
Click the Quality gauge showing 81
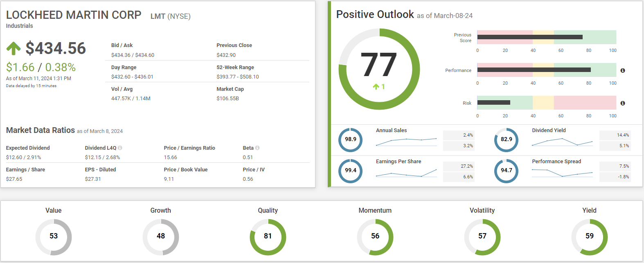coord(268,237)
